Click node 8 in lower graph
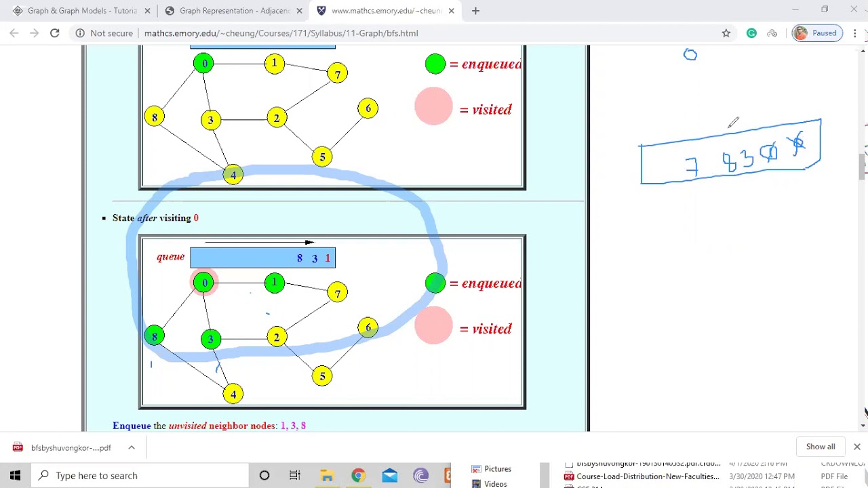This screenshot has height=488, width=868. coord(154,336)
